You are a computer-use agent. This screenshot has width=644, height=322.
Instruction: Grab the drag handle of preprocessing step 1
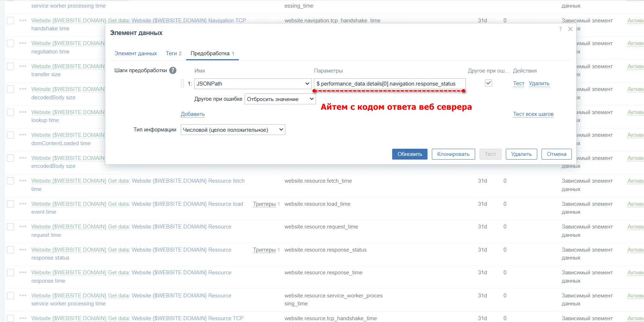pos(183,84)
